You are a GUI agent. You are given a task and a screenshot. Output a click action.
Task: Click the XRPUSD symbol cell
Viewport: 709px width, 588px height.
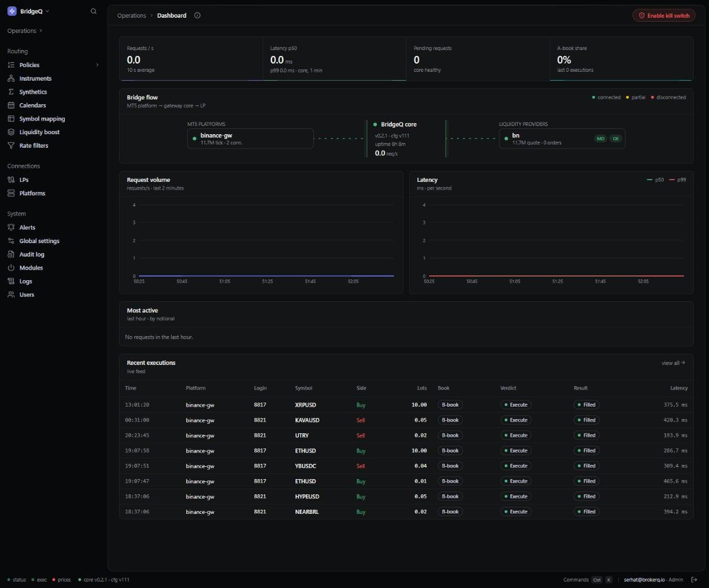[306, 405]
